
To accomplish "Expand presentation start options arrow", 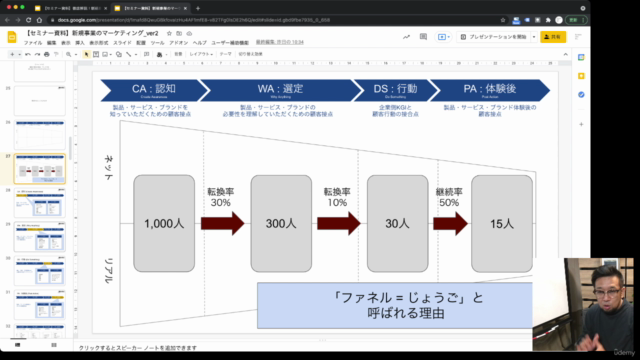I will [533, 37].
